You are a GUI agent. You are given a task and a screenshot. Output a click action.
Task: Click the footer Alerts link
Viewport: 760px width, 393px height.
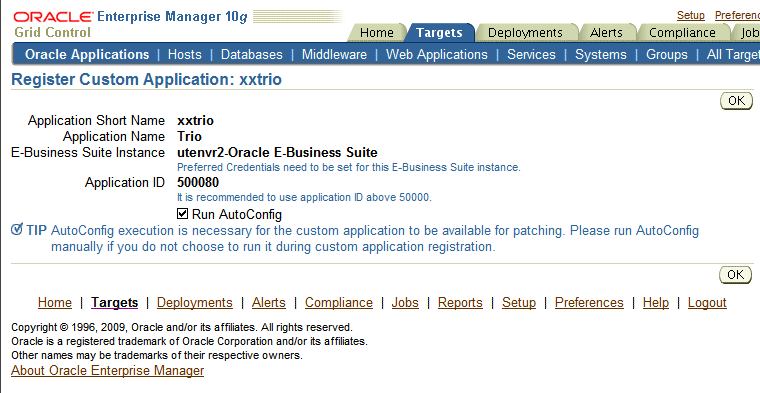tap(269, 302)
